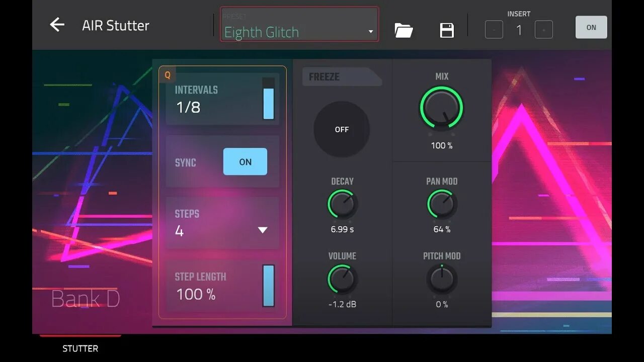Save the preset with the floppy disk icon
Image resolution: width=644 pixels, height=362 pixels.
point(447,30)
